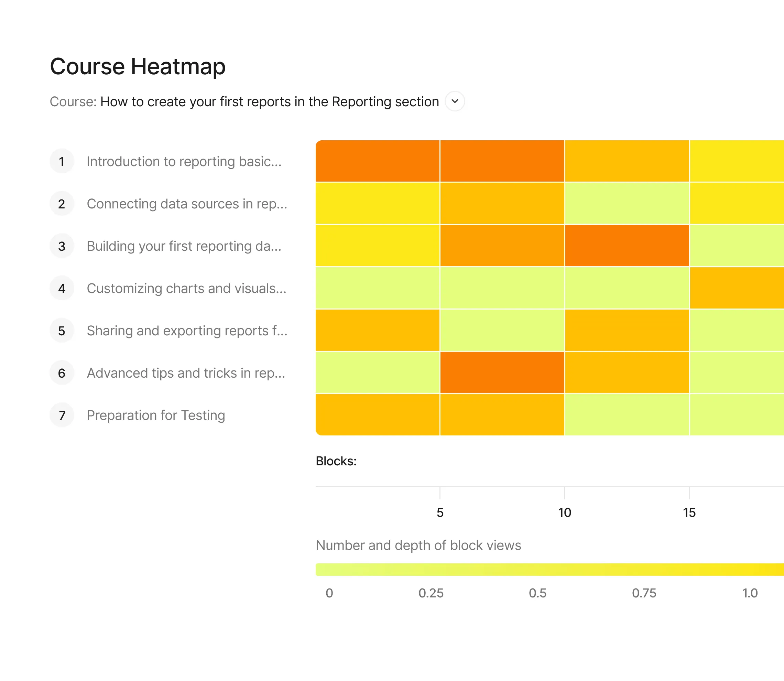
Task: Select lesson 1 number badge
Action: pos(62,162)
